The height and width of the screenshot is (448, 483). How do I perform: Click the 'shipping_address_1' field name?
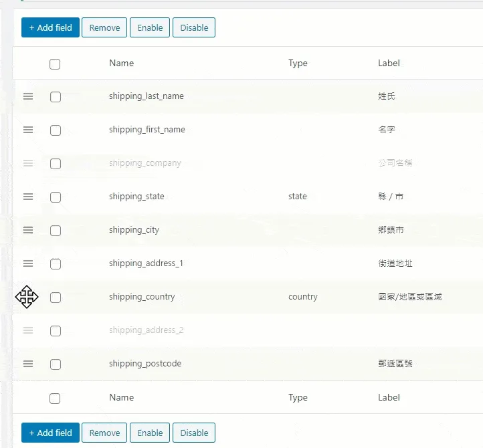point(146,263)
